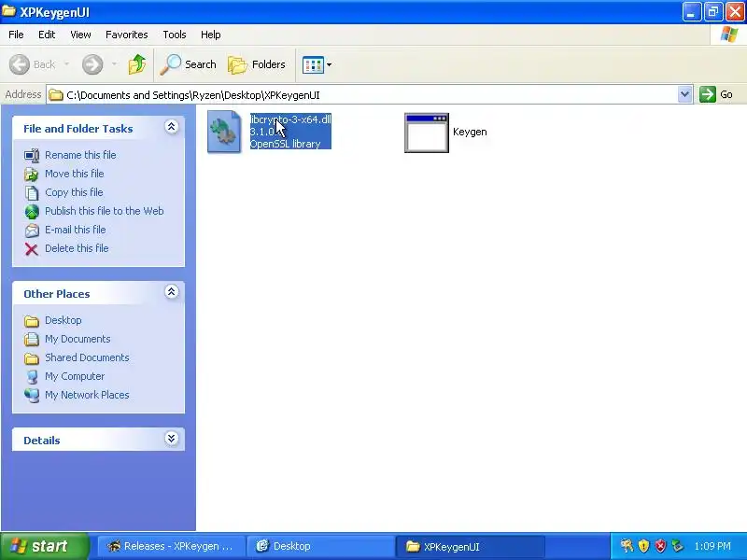
Task: Select the libcrypto-3-x64.dll file icon
Action: pyautogui.click(x=224, y=132)
